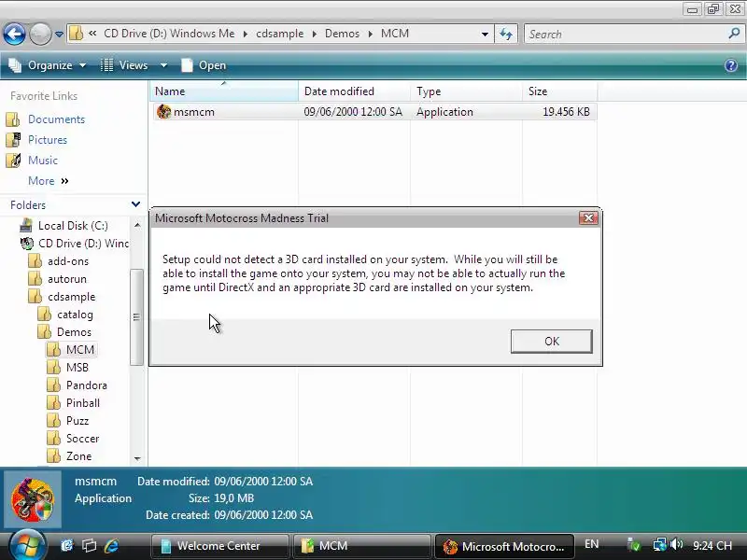
Task: Click the Views toolbar button
Action: click(x=124, y=65)
